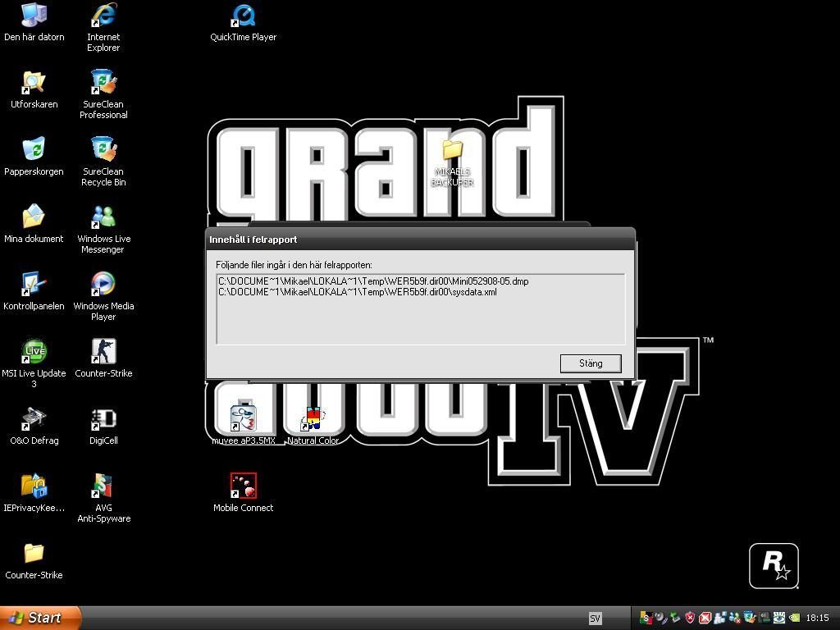
Task: Open SureClean Recycle Bin icon
Action: point(103,162)
